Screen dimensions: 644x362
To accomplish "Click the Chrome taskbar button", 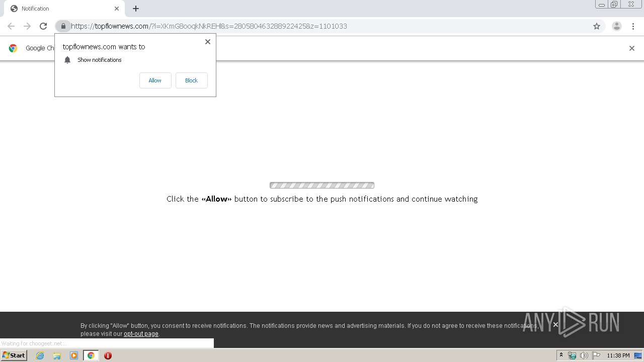I will click(91, 355).
